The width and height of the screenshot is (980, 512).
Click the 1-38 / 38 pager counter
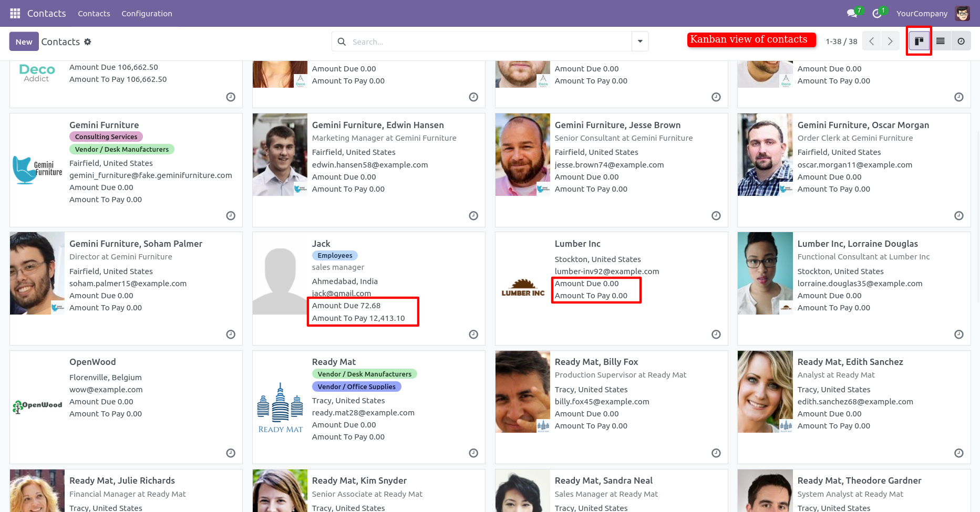pyautogui.click(x=841, y=41)
